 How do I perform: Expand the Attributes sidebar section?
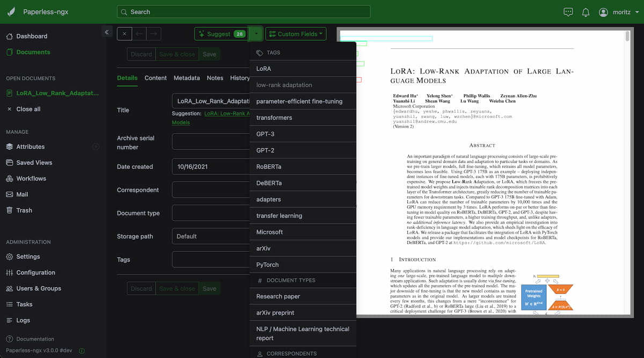coord(96,146)
